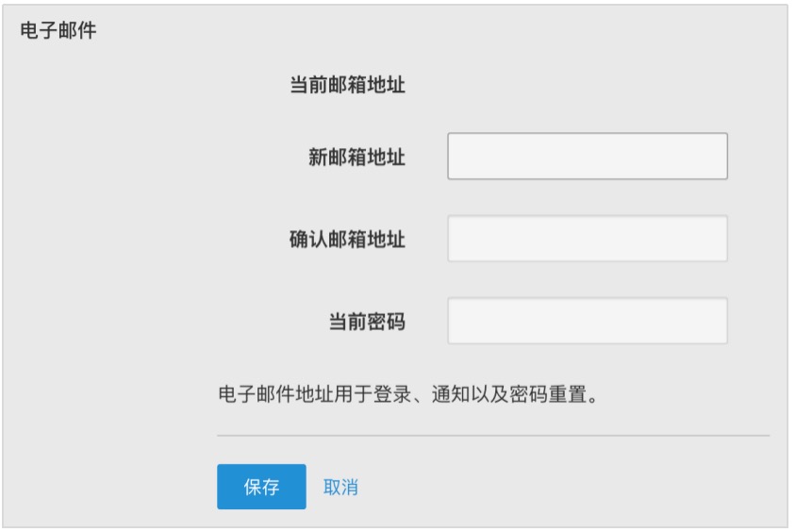The height and width of the screenshot is (532, 796).
Task: Click the blue 保存 button
Action: tap(261, 487)
